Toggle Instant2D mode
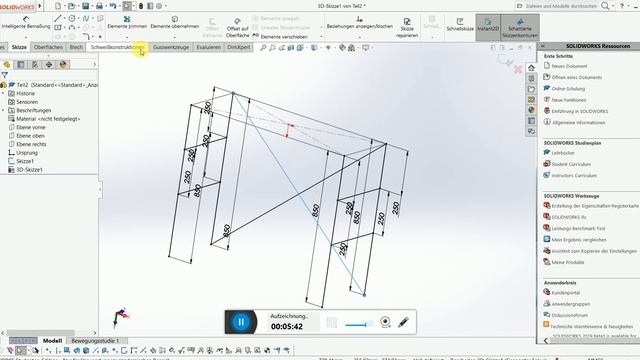640x360 pixels. click(x=488, y=27)
